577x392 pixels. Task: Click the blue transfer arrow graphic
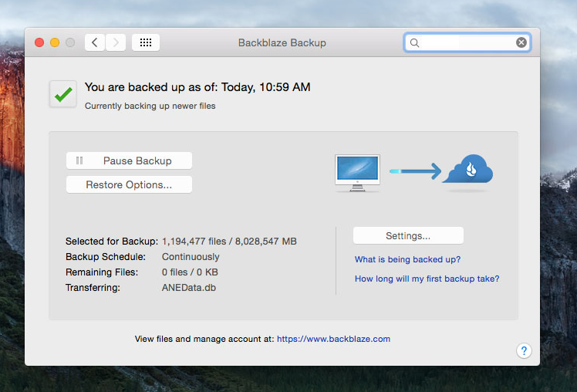coord(416,171)
